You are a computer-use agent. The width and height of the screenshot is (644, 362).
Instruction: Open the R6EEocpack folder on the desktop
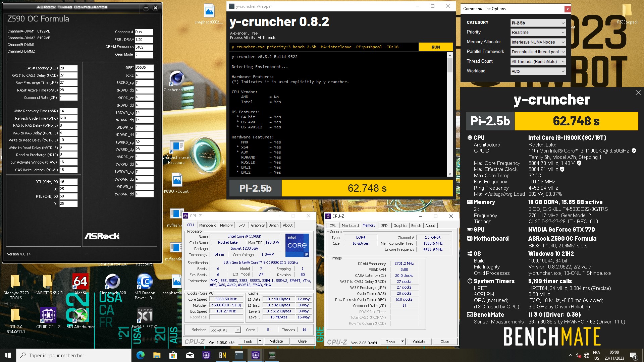pos(627,14)
